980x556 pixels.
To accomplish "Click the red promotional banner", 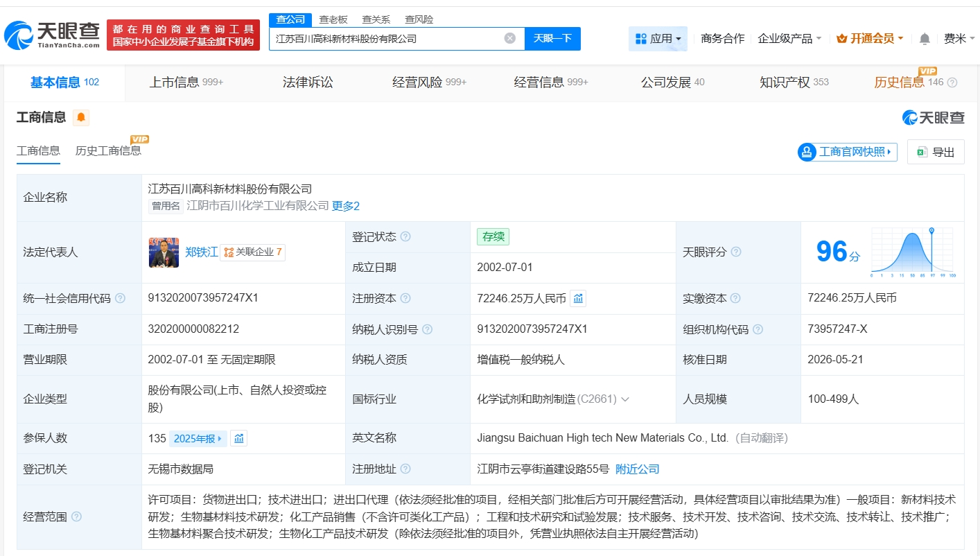I will [183, 35].
